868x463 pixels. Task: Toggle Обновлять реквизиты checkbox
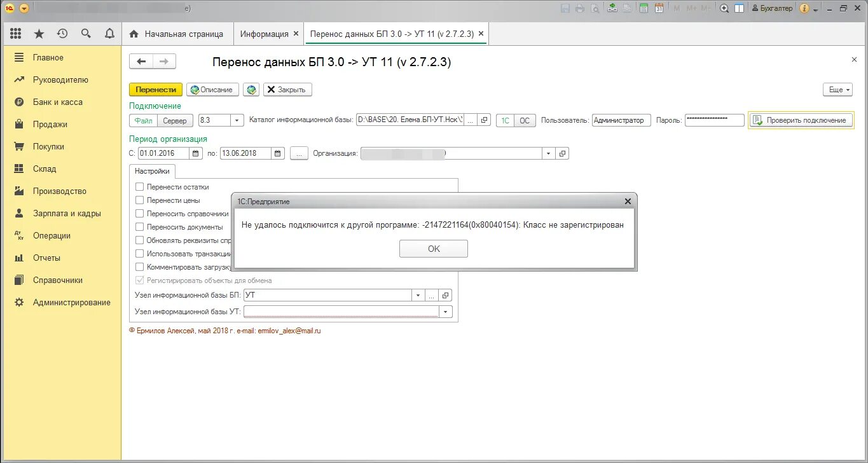coord(139,240)
